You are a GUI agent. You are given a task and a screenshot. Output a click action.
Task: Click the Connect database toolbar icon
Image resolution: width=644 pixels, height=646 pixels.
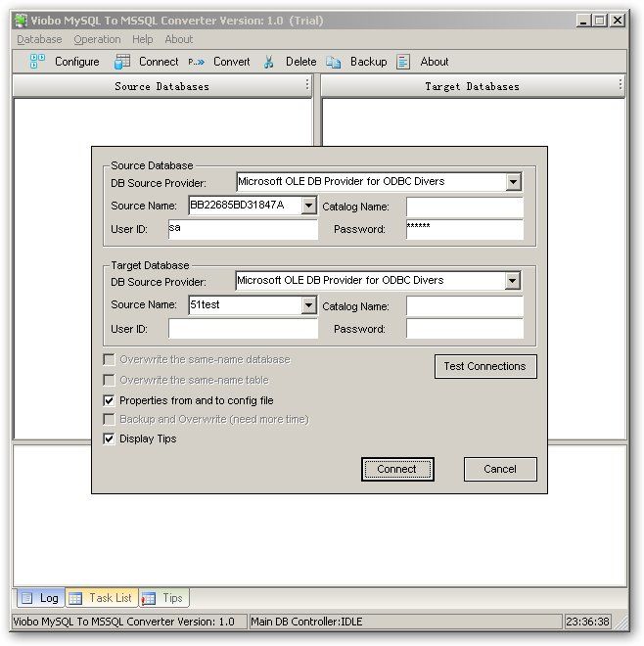122,62
